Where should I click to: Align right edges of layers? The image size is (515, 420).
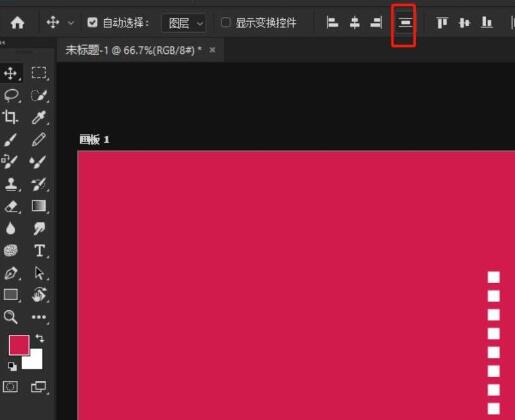(376, 23)
